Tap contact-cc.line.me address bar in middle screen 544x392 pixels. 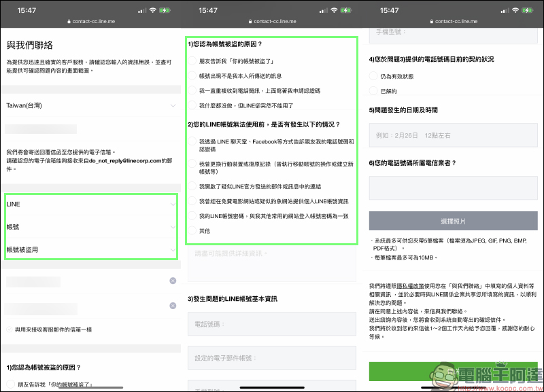pos(273,21)
